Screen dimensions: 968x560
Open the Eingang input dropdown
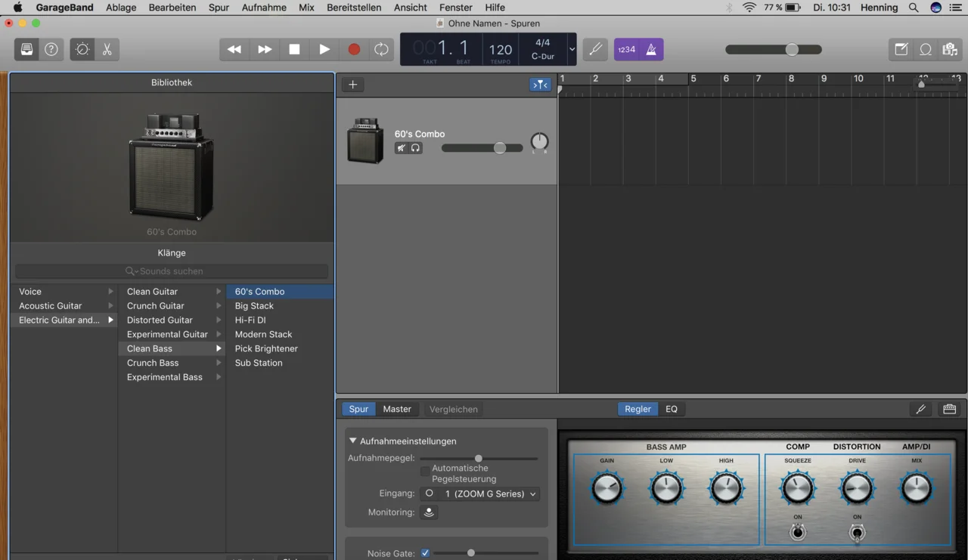[x=479, y=493]
